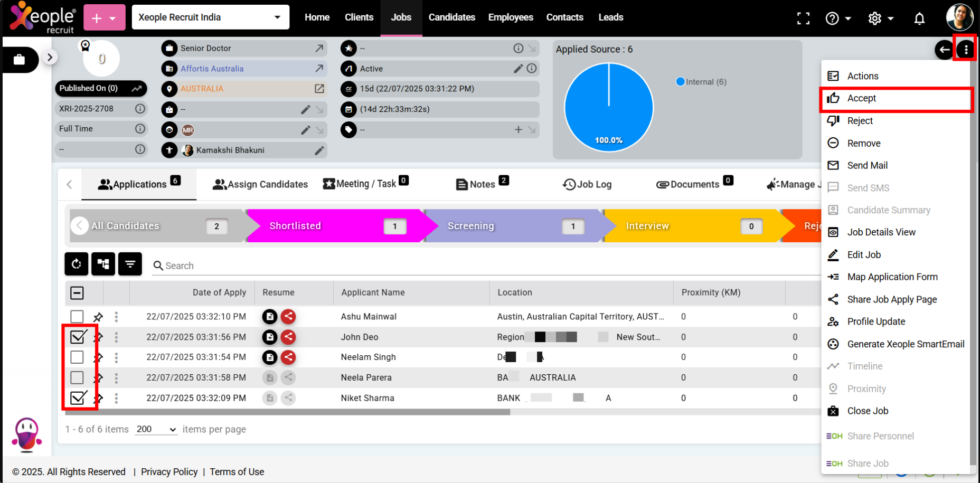980x483 pixels.
Task: Click Ashu Mainwal resume document icon
Action: 270,317
